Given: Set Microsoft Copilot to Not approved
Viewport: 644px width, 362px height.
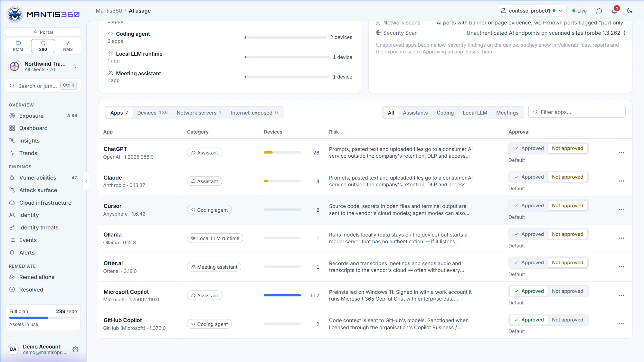Looking at the screenshot, I should 567,291.
